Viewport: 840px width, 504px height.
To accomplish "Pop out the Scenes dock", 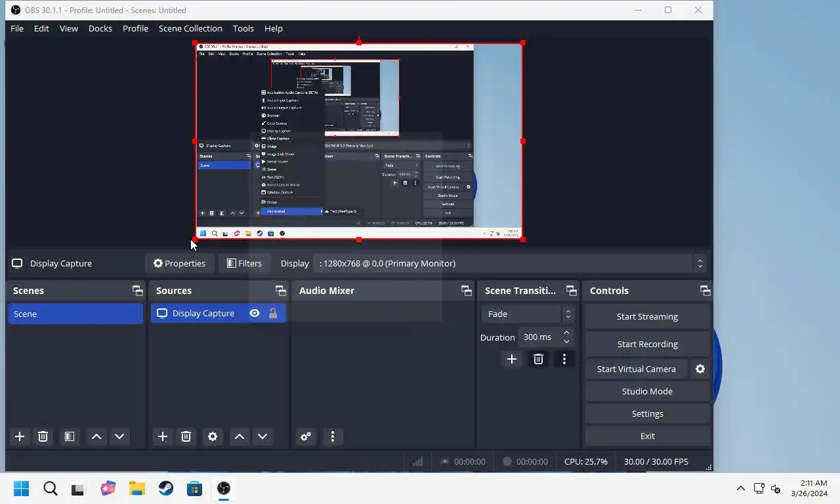I will [137, 291].
